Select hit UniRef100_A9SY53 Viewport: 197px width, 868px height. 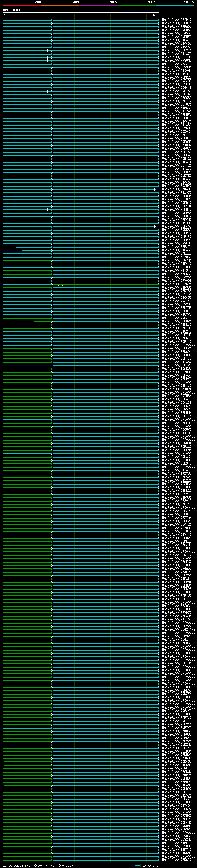(176, 91)
